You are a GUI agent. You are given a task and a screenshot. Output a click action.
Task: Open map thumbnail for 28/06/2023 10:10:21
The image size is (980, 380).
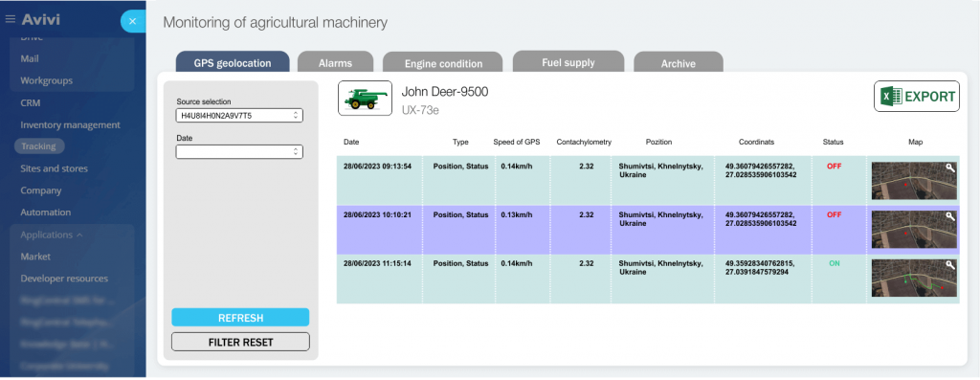[x=914, y=230]
